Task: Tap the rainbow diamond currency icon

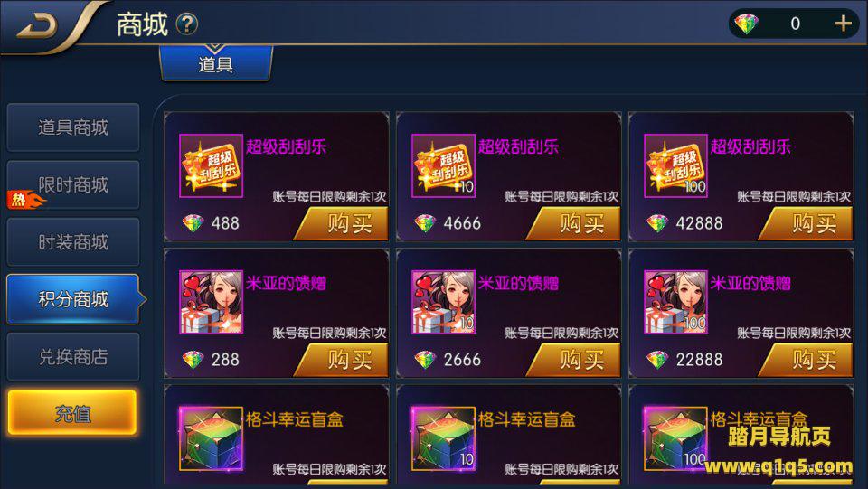Action: [x=747, y=24]
